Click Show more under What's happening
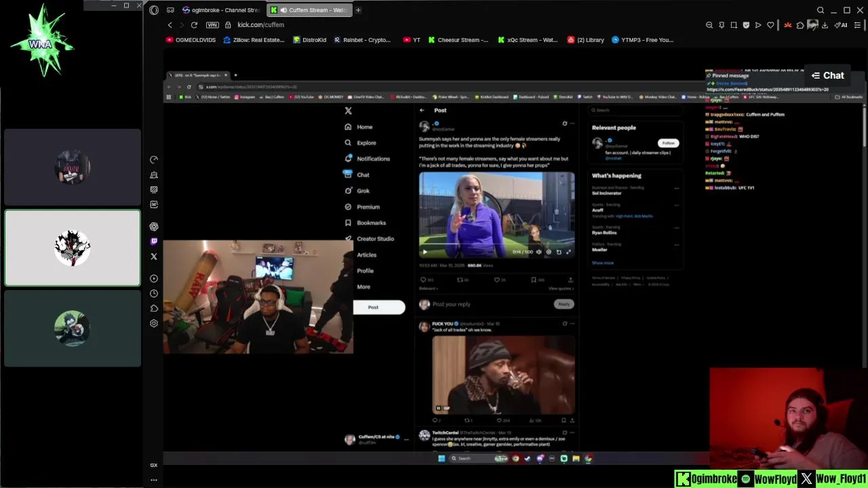The image size is (868, 488). click(603, 263)
